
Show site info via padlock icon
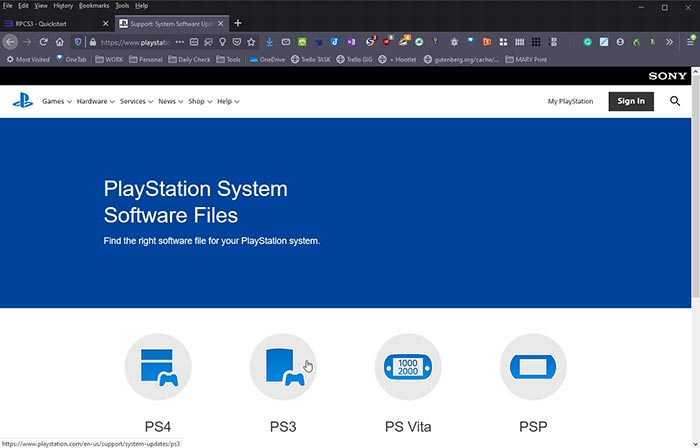[92, 42]
